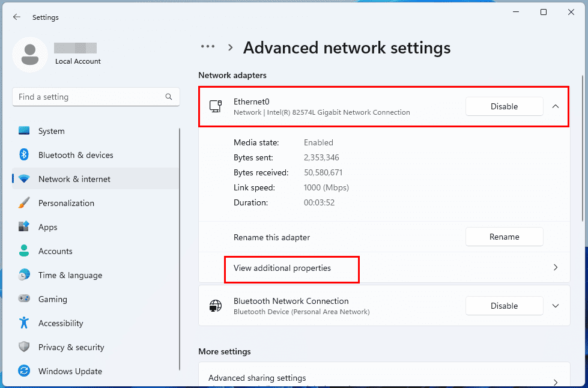Click Bluetooth Device (Personal Area Network) text

coord(302,312)
